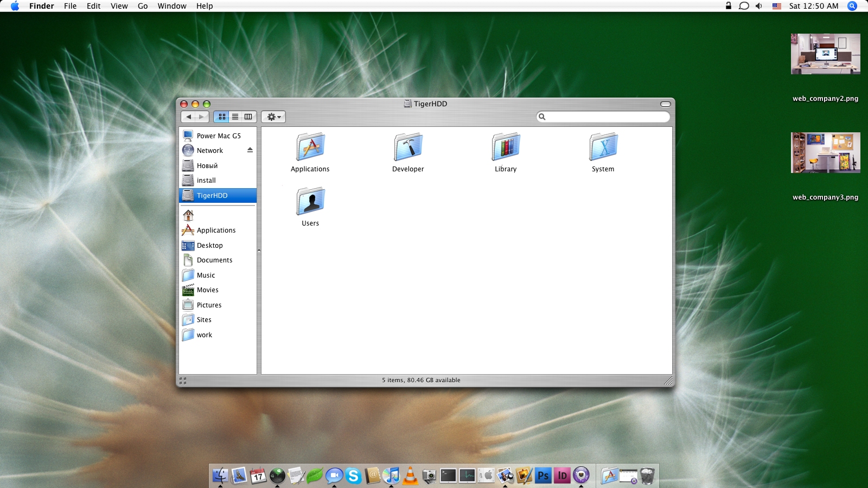Click Finder in the Dock
Viewport: 868px width, 488px height.
click(x=220, y=476)
